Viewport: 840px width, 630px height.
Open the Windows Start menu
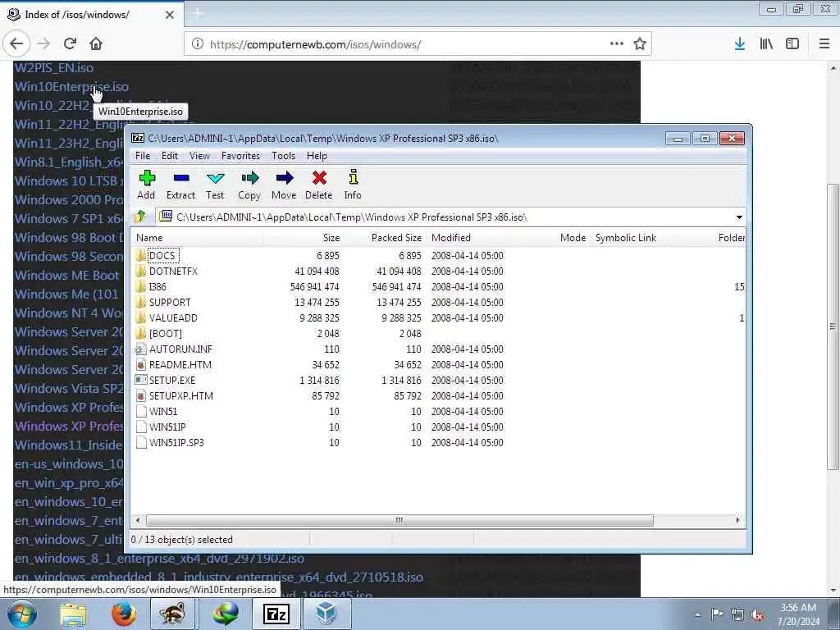[x=21, y=614]
